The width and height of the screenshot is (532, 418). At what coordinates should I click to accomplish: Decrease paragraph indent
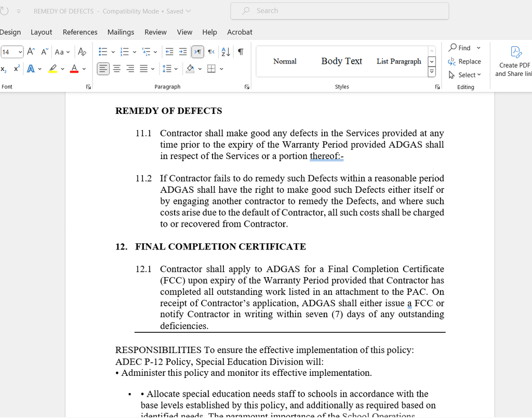point(169,51)
